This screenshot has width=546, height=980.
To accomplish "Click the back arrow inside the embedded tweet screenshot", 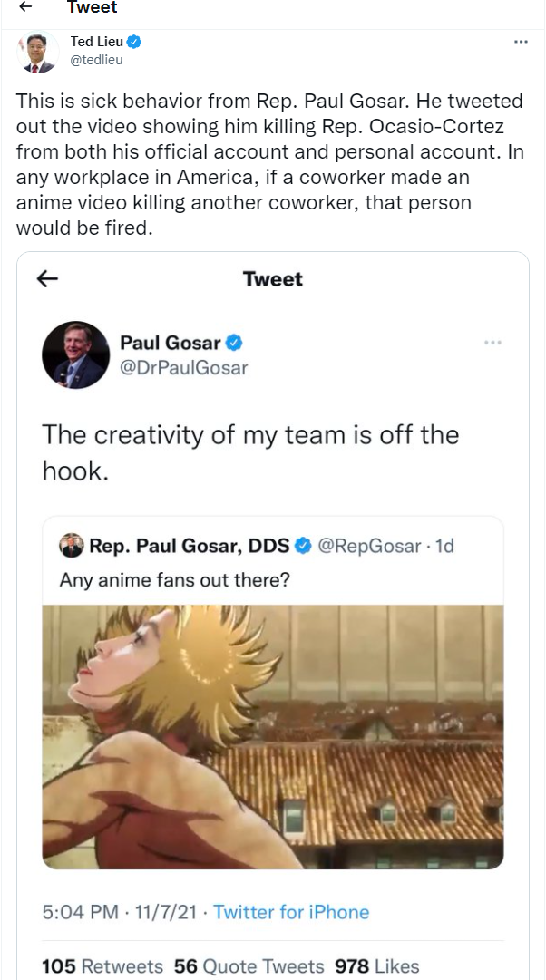I will click(47, 279).
